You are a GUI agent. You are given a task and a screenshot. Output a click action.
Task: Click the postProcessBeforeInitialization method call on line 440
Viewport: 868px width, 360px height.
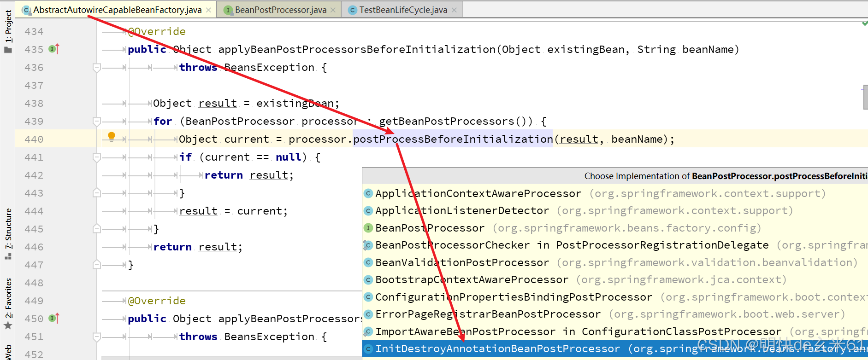click(x=453, y=139)
